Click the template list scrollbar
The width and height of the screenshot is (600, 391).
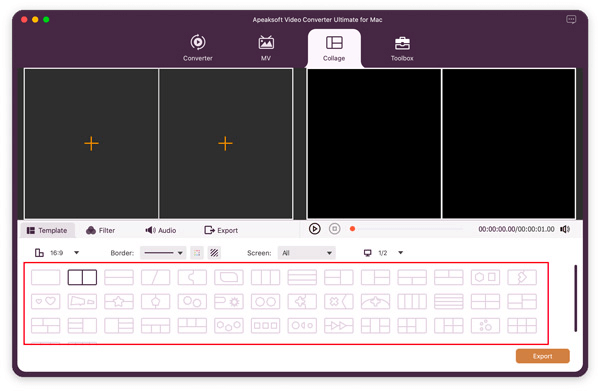click(575, 298)
